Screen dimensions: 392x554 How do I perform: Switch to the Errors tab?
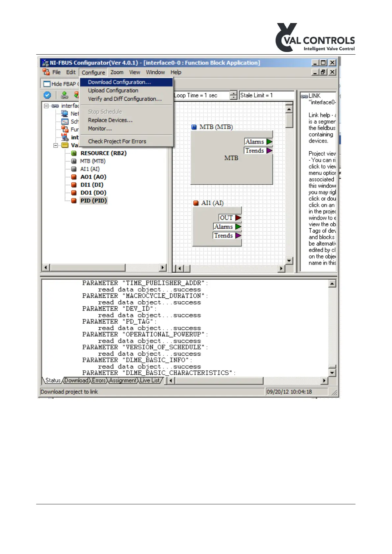99,380
